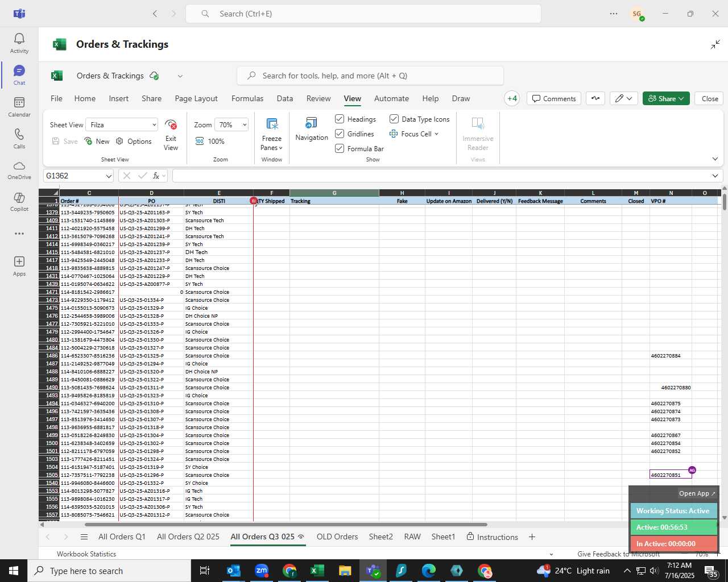The width and height of the screenshot is (728, 582).
Task: Open Copilot in Teams sidebar
Action: pyautogui.click(x=19, y=202)
